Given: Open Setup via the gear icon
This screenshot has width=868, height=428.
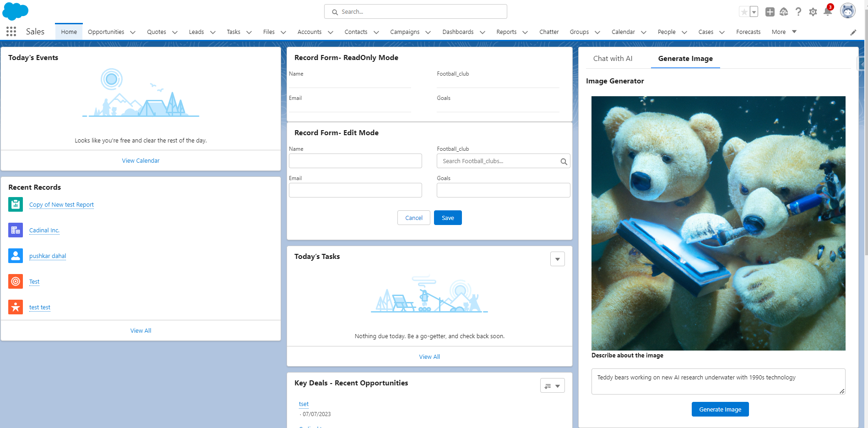Looking at the screenshot, I should coord(813,12).
